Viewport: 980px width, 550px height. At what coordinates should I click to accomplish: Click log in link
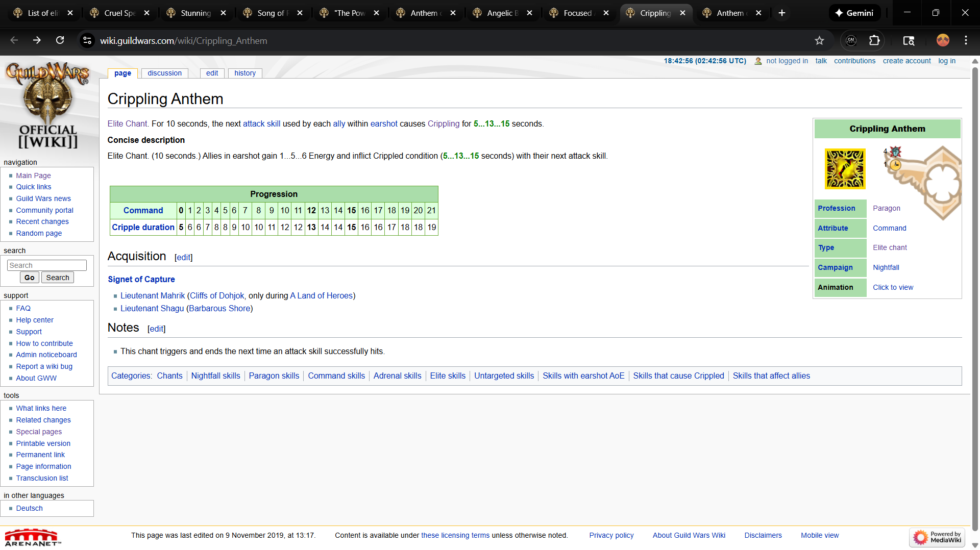[947, 61]
